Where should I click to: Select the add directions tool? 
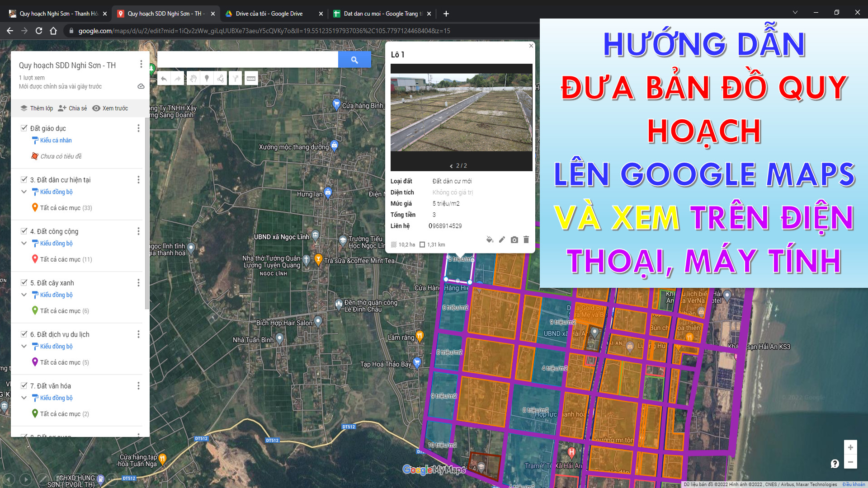coord(235,79)
